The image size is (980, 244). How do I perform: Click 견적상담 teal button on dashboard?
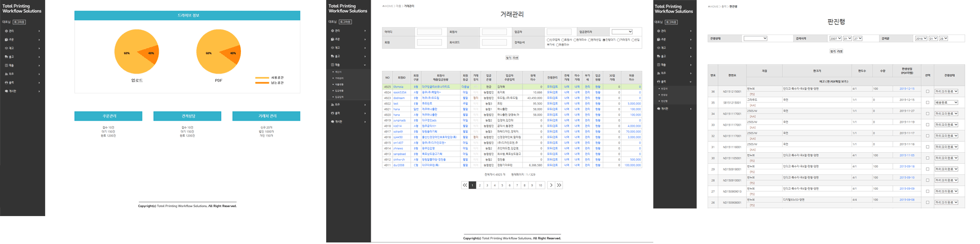click(187, 116)
